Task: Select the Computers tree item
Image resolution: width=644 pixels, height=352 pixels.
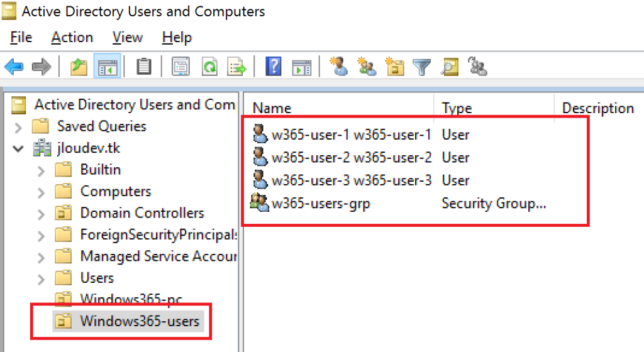Action: tap(116, 191)
